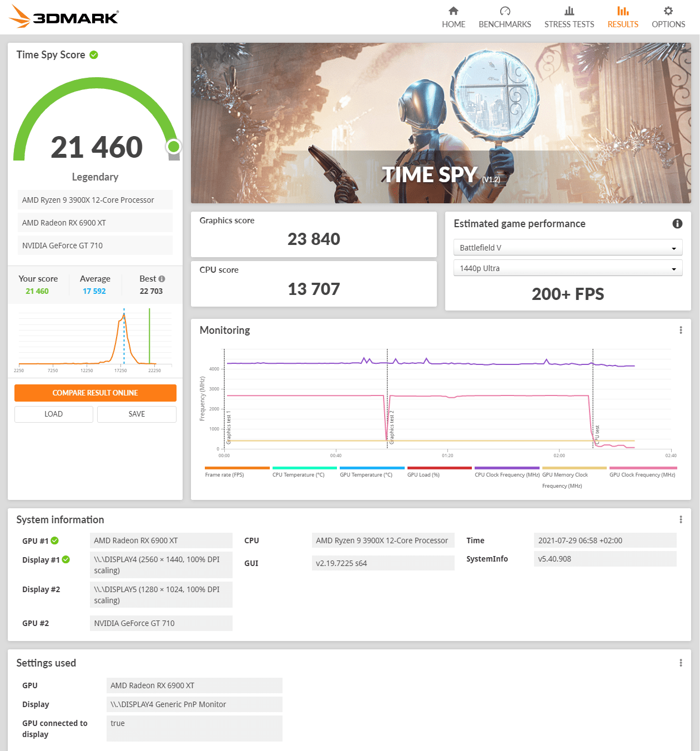
Task: Click the Stress Tests chart icon
Action: 569,11
